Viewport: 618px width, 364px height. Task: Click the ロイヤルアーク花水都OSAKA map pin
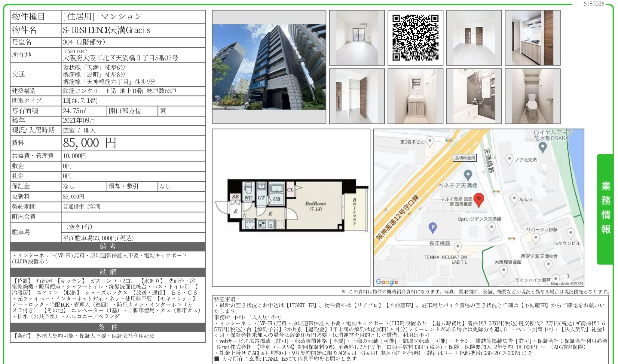[x=543, y=147]
